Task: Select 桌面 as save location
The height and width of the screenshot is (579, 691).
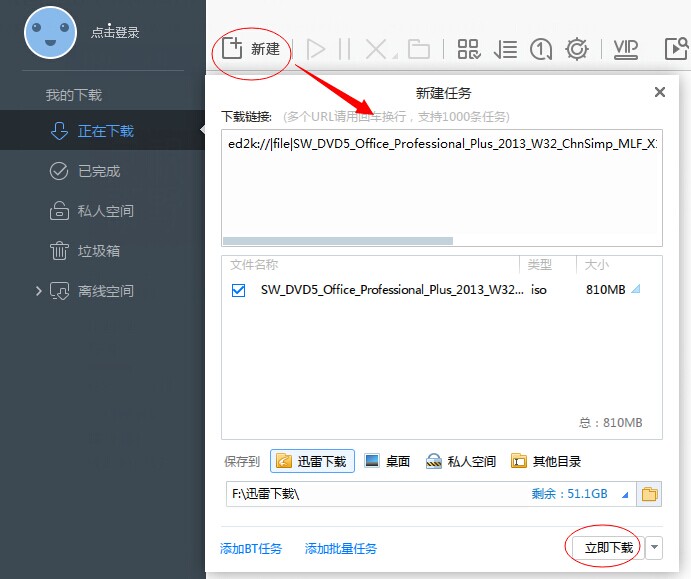Action: click(x=387, y=461)
